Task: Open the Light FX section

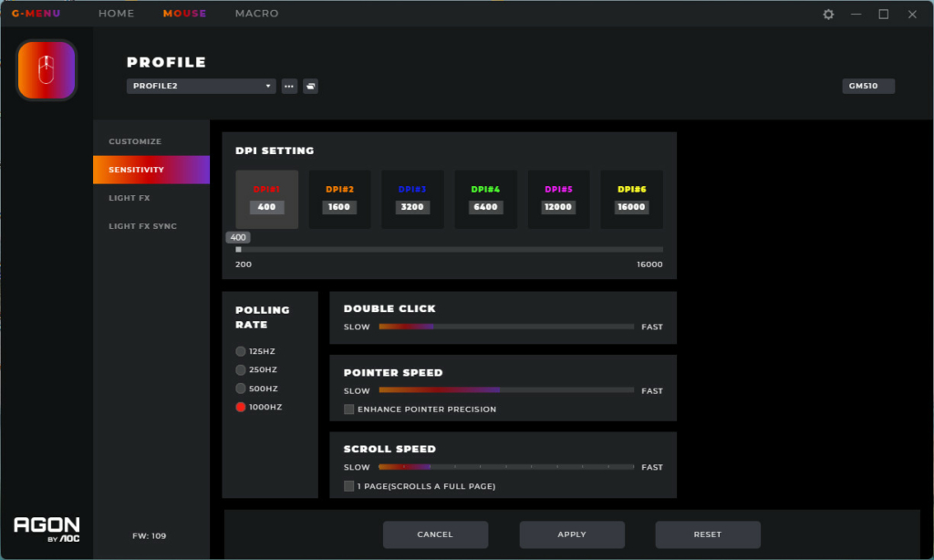Action: [130, 198]
